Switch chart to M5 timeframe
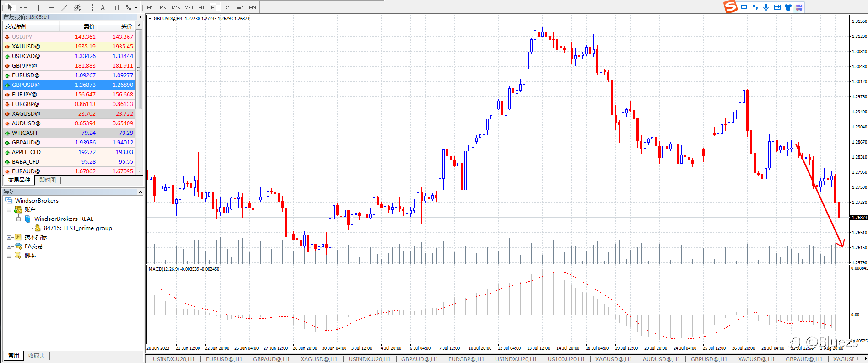868x363 pixels. click(163, 7)
